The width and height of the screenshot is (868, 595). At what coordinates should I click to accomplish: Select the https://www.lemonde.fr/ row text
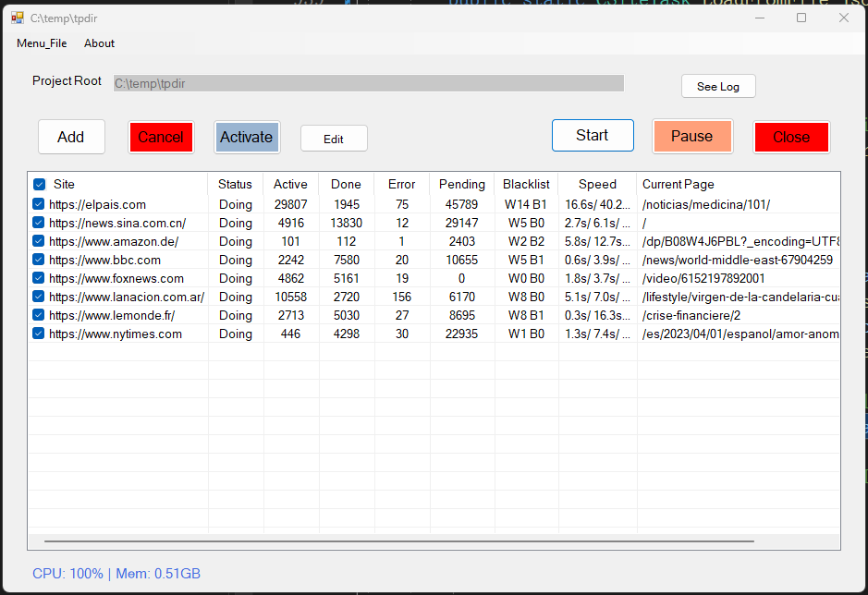[112, 315]
